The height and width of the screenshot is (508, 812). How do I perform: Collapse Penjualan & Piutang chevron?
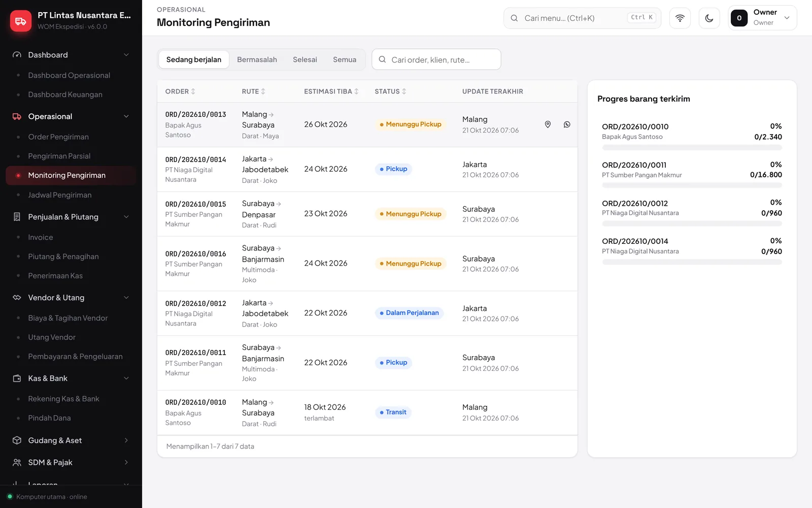click(126, 217)
